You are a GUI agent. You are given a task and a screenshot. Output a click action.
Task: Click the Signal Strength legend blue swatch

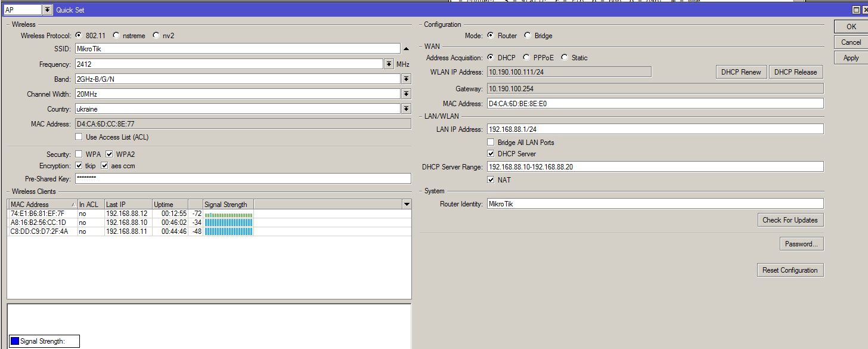pyautogui.click(x=15, y=341)
